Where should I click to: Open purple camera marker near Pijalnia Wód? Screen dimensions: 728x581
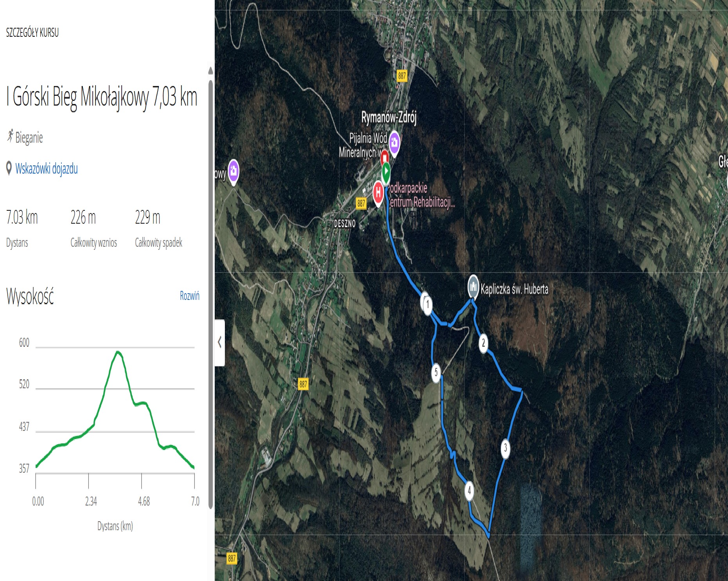(x=394, y=142)
